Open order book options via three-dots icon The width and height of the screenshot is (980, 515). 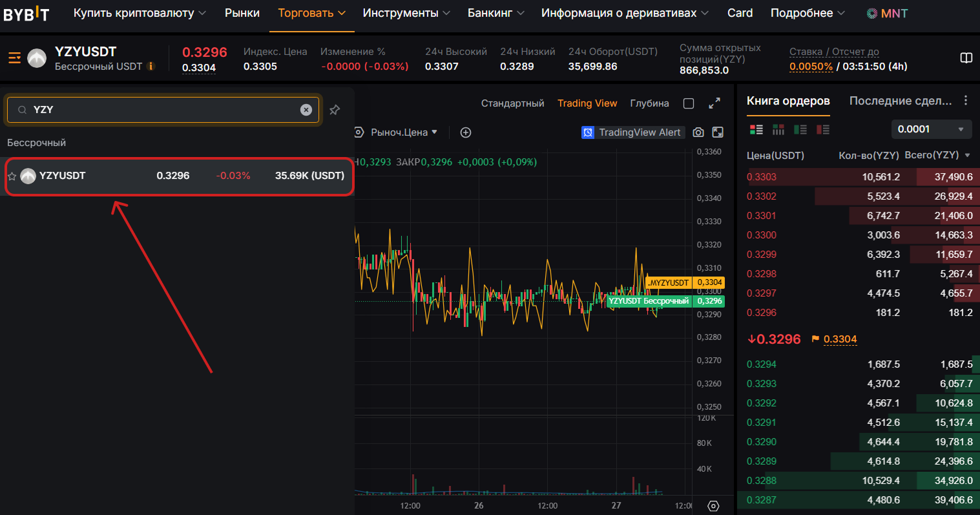[x=965, y=101]
